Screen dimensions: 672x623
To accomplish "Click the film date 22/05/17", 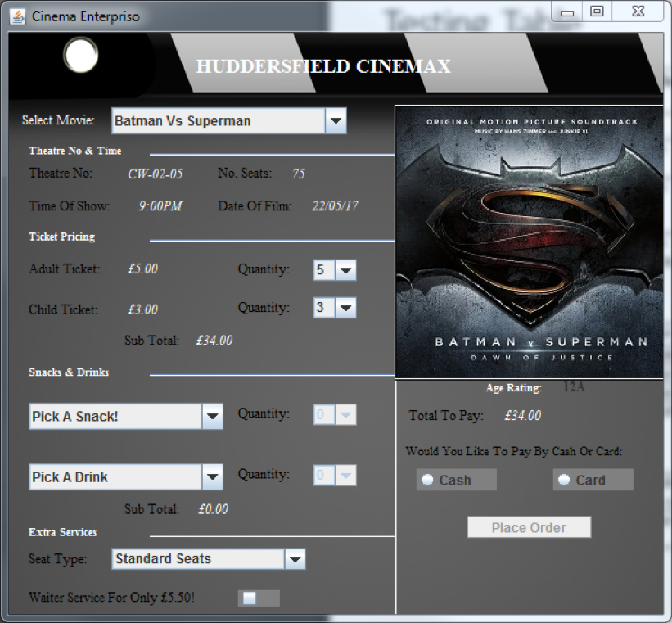I will [x=335, y=205].
